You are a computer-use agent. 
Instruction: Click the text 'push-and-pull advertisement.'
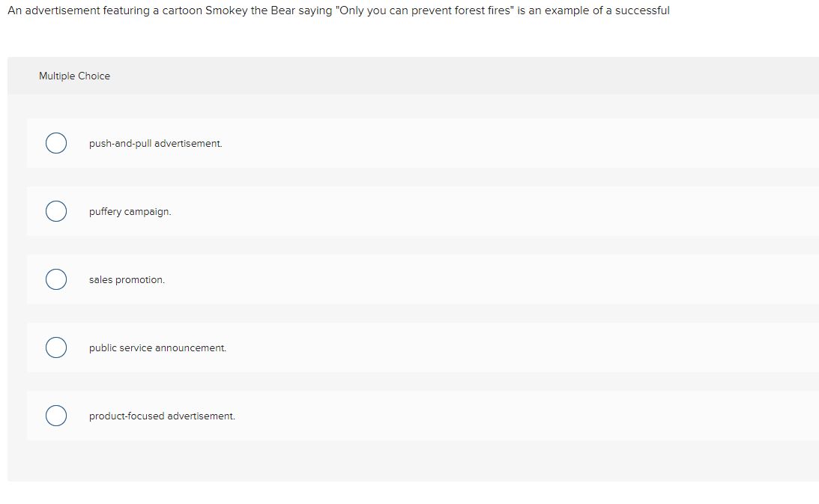click(155, 143)
